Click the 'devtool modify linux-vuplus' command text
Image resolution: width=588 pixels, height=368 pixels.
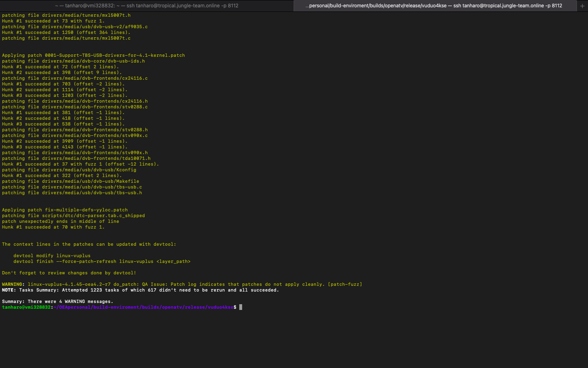pyautogui.click(x=52, y=256)
